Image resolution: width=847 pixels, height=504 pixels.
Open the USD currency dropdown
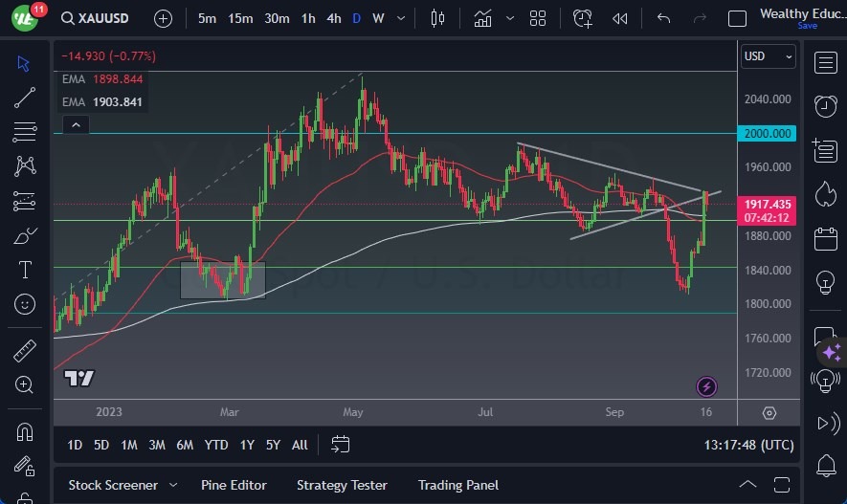[x=769, y=56]
